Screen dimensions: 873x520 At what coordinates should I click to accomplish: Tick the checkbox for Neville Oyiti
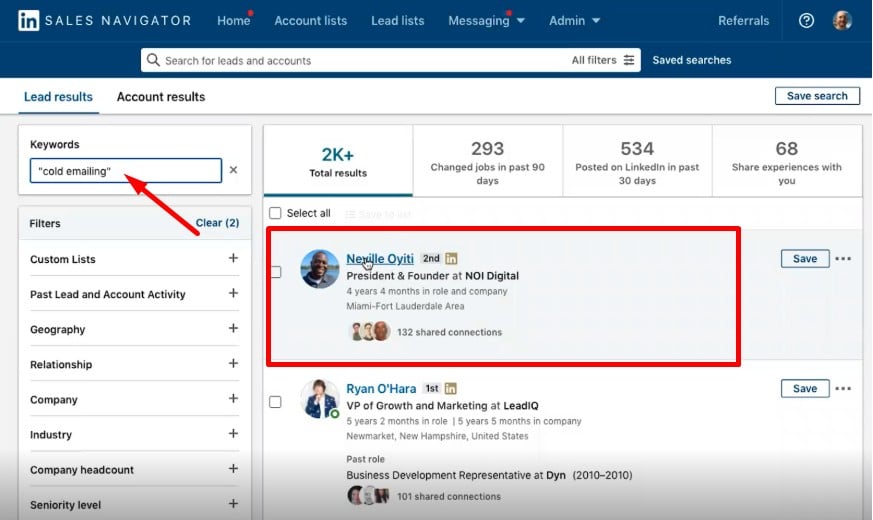point(275,272)
